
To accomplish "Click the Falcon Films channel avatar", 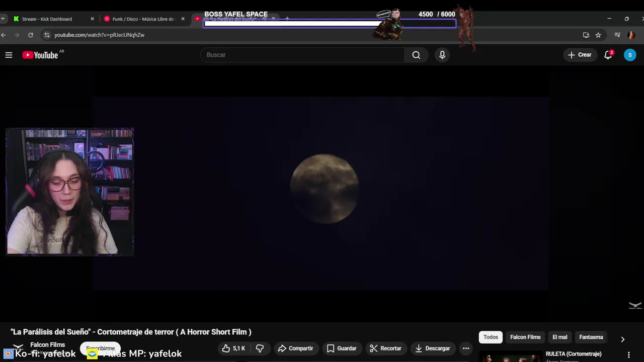I will point(18,348).
